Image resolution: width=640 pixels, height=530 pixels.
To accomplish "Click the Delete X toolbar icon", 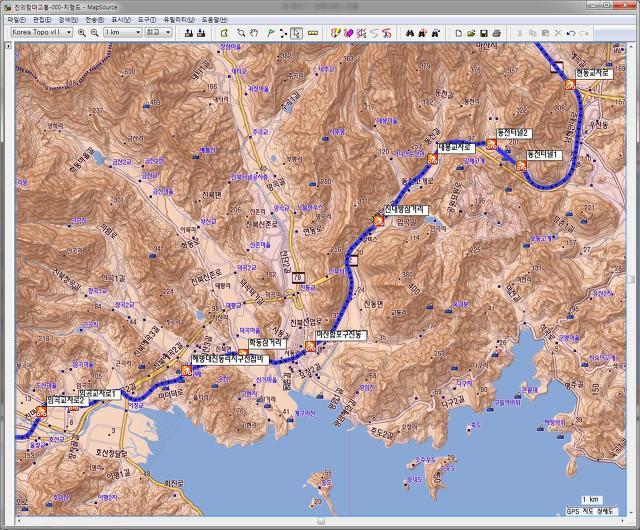I will [558, 33].
